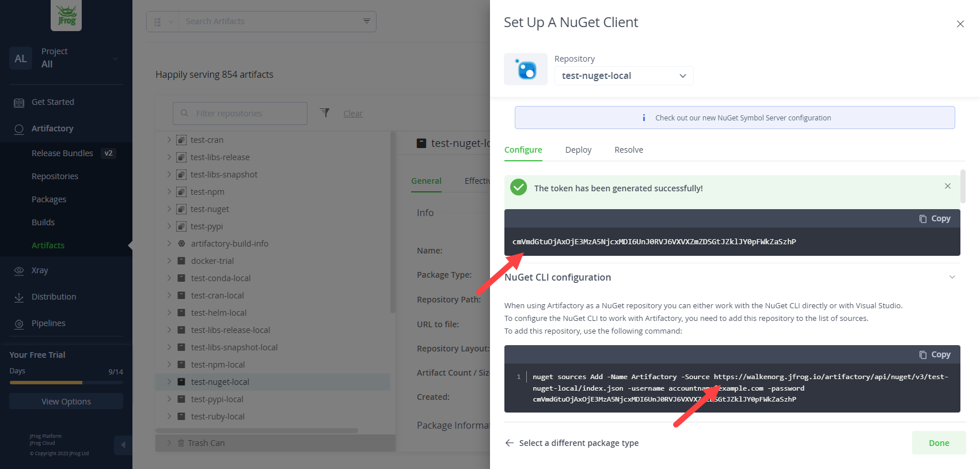The image size is (980, 469).
Task: Click Select a different package type
Action: pos(579,442)
